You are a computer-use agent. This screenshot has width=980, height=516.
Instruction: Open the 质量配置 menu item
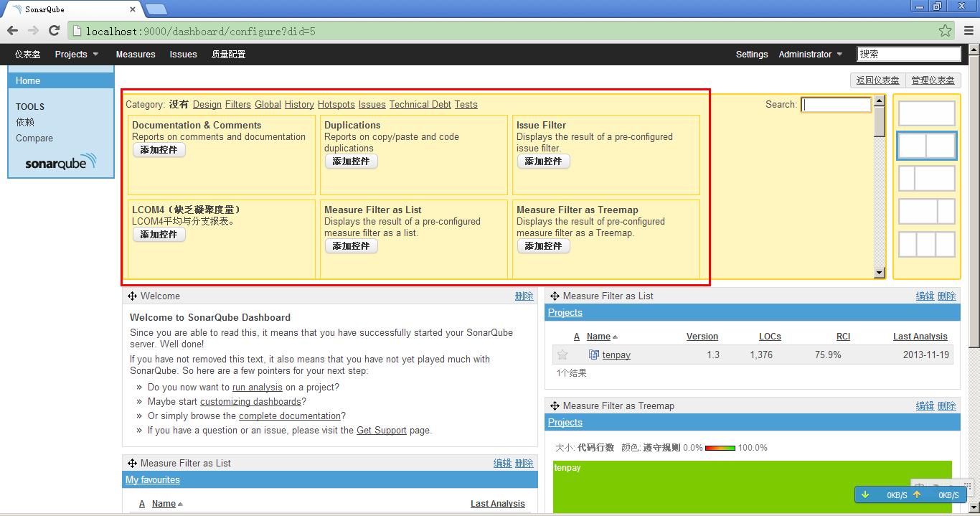[228, 55]
